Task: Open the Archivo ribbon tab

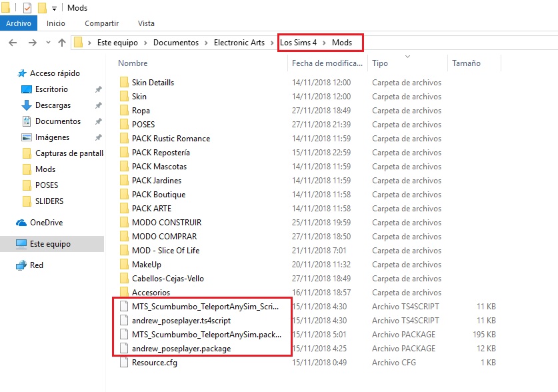Action: pyautogui.click(x=19, y=23)
